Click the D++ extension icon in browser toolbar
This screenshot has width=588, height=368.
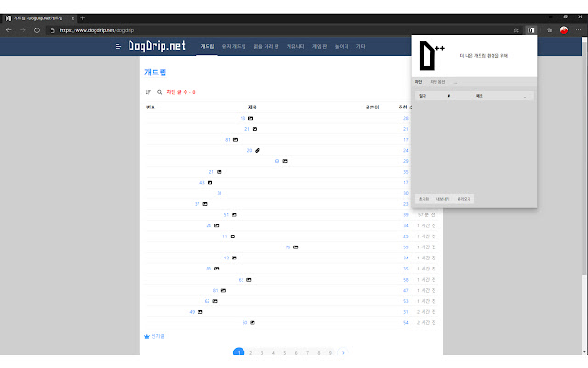click(531, 30)
